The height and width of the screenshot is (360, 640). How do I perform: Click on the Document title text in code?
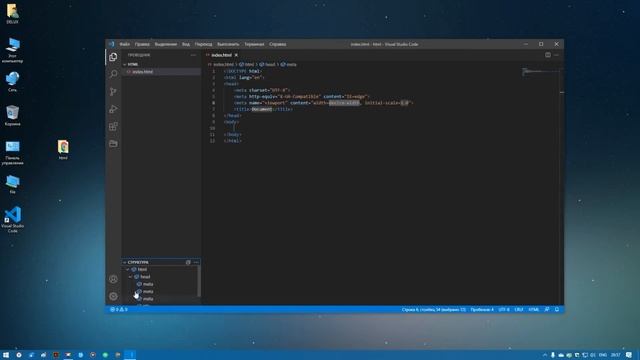point(262,109)
